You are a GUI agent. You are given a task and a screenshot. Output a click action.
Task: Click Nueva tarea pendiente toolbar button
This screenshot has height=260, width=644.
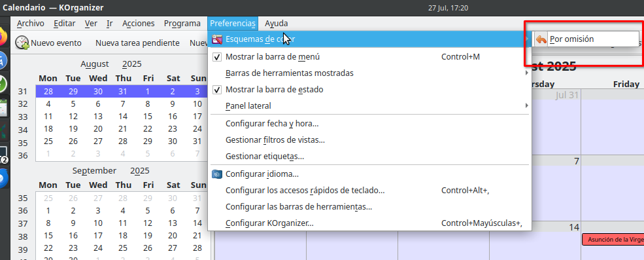pos(137,43)
